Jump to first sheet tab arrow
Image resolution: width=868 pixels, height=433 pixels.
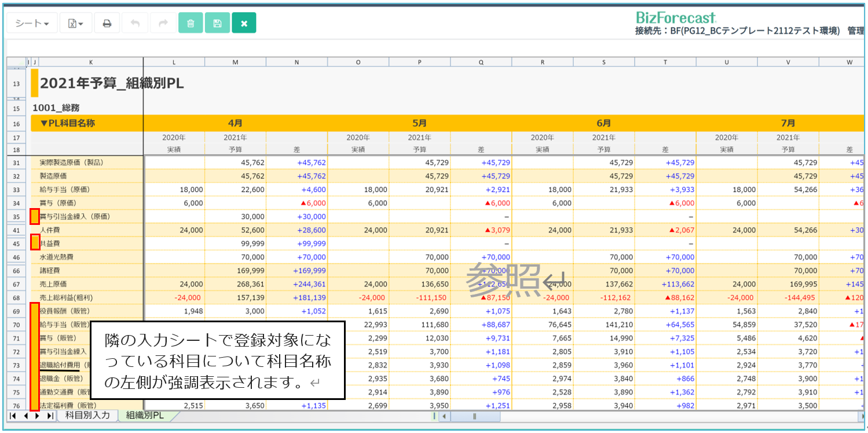pyautogui.click(x=13, y=416)
